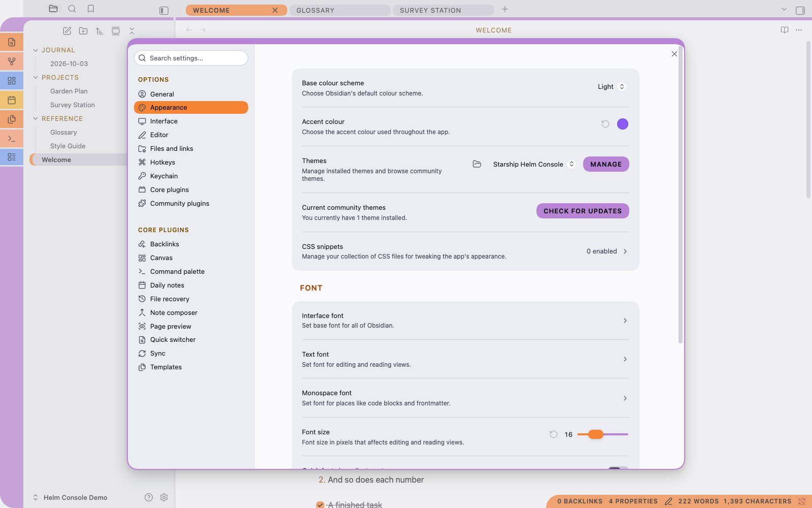The width and height of the screenshot is (812, 508).
Task: Open vault settings gear icon
Action: 164,497
